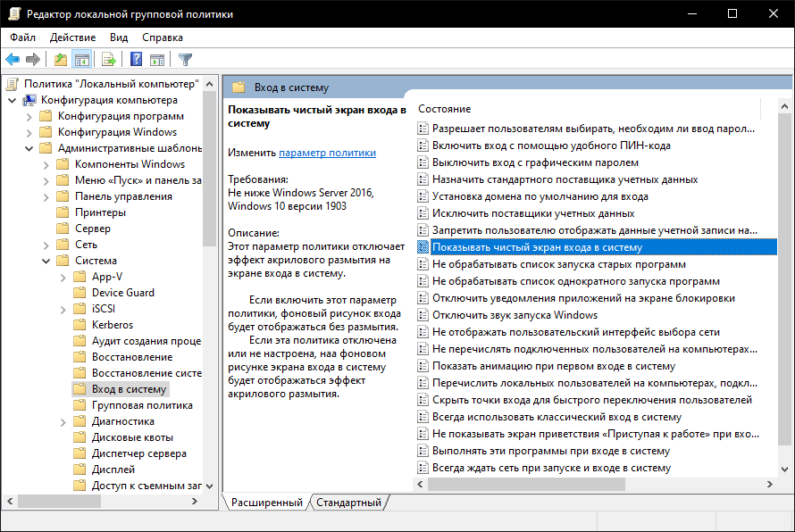Click the tree pane scroll down arrow
This screenshot has width=795, height=532.
pyautogui.click(x=209, y=486)
